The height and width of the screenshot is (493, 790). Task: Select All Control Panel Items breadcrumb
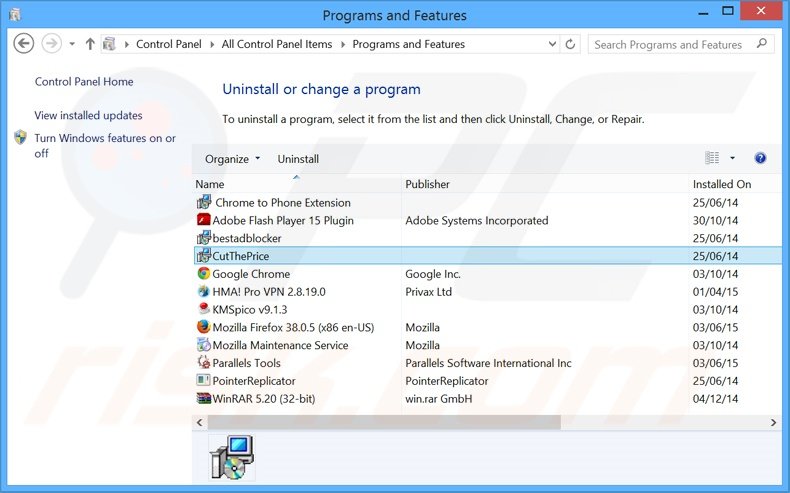coord(277,44)
